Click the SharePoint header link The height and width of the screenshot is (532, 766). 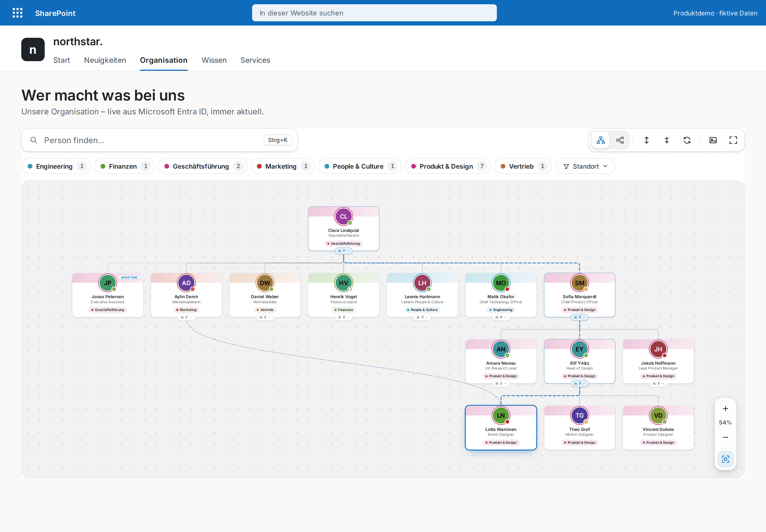[x=55, y=13]
